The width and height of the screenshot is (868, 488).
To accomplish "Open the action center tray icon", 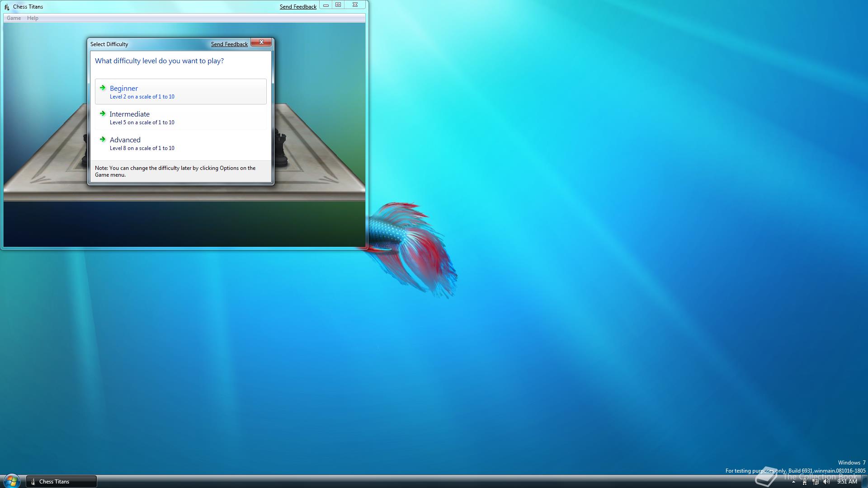I will point(804,482).
